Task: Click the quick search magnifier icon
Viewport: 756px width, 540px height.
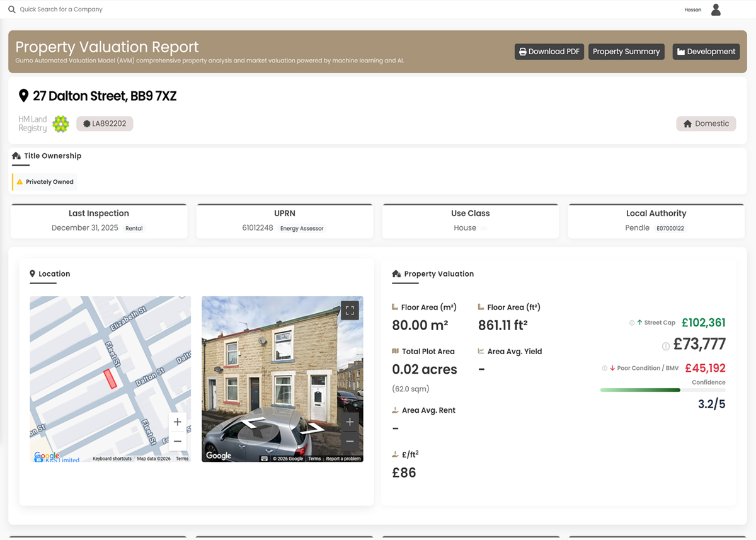Action: pyautogui.click(x=11, y=9)
